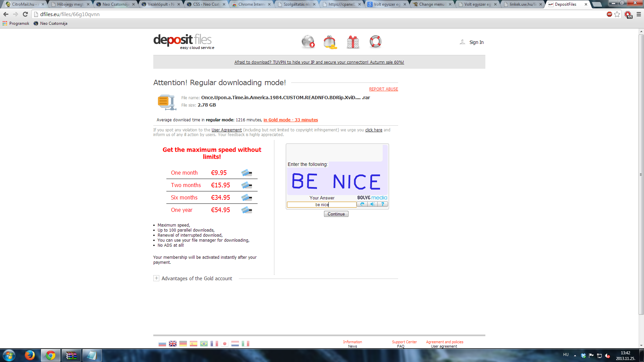Click the Gold mode 33 minutes link
This screenshot has height=362, width=644.
point(290,120)
